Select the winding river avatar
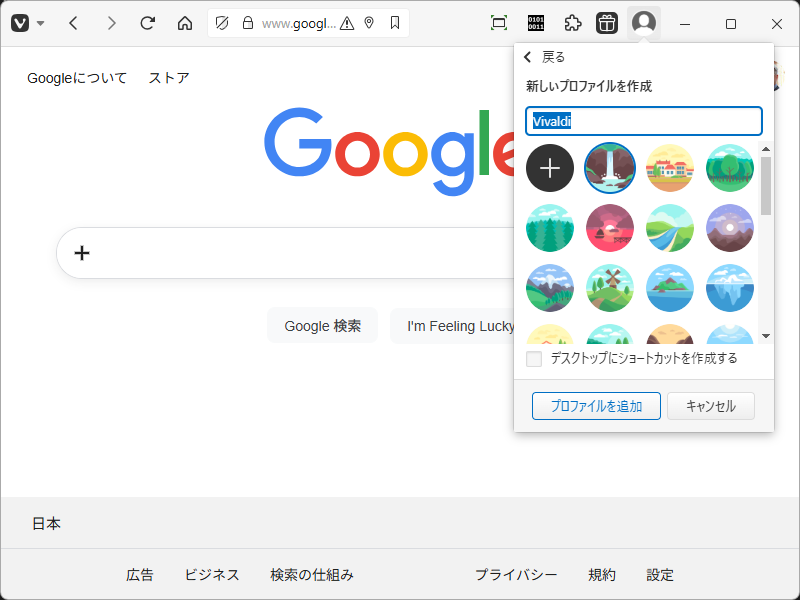The width and height of the screenshot is (800, 600). (670, 228)
